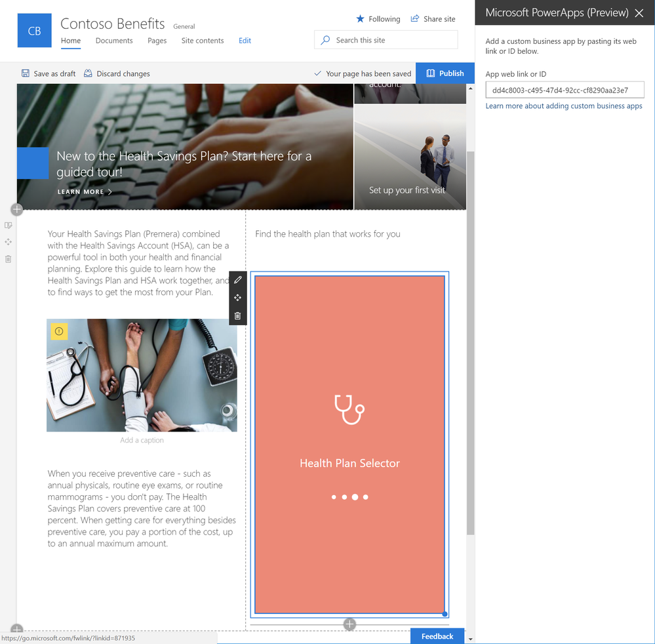Click the App web link or ID field
The width and height of the screenshot is (655, 644).
pos(565,90)
